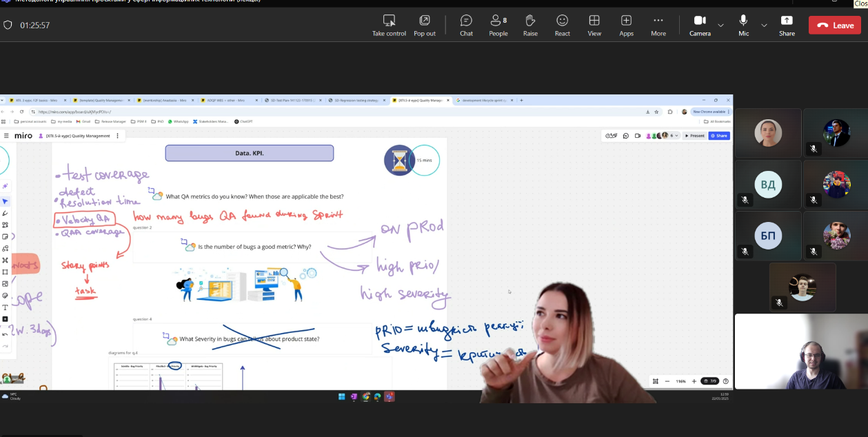
Task: Select the Miro pen drawing tool
Action: 5,213
